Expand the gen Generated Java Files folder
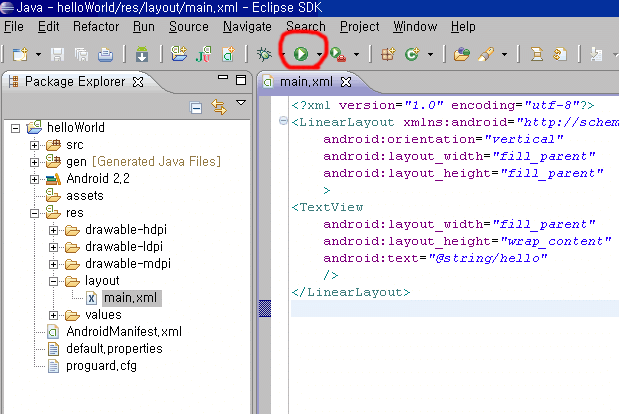Image resolution: width=619 pixels, height=414 pixels. coord(34,162)
